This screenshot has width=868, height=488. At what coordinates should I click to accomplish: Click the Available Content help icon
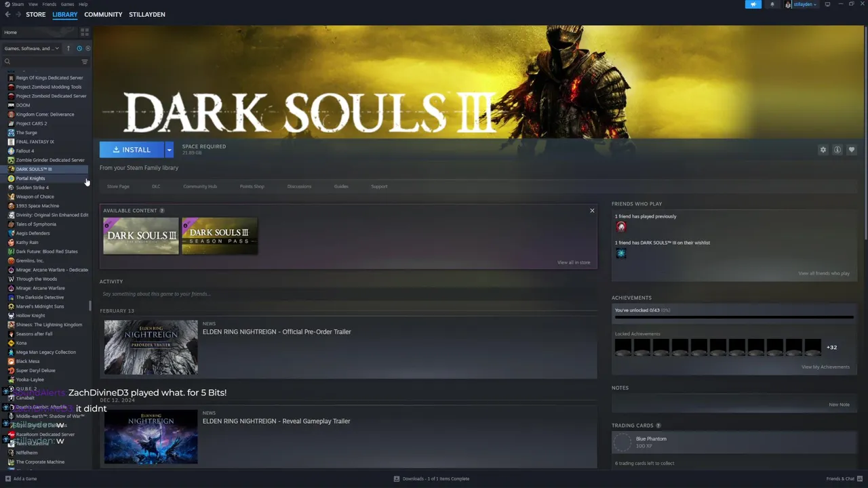click(162, 211)
